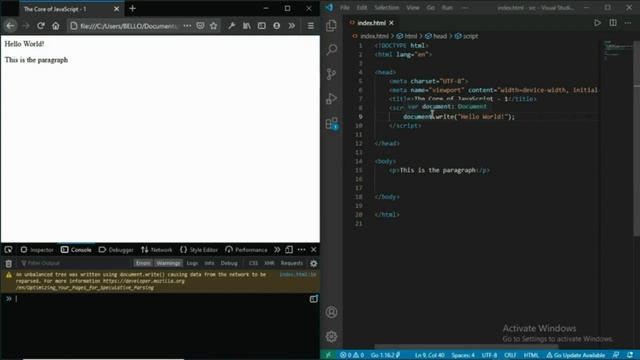Screen dimensions: 640x360
Task: Reload the page in Firefox
Action: pos(40,26)
